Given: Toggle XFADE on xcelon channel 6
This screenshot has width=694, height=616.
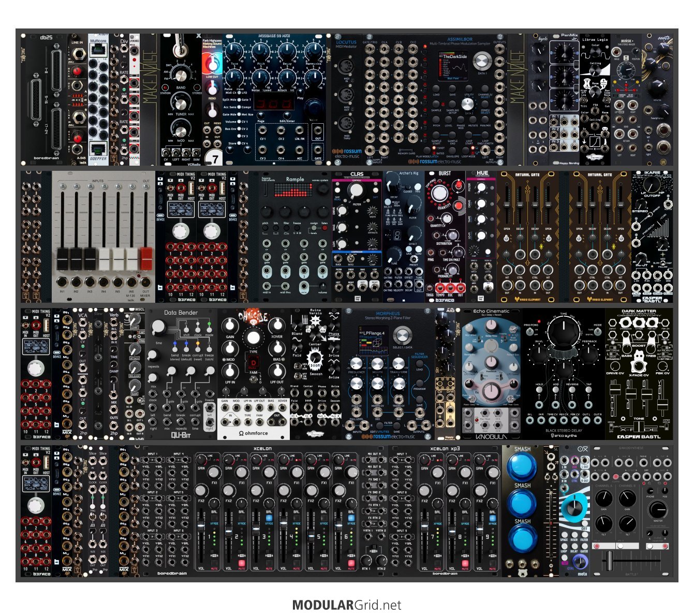Looking at the screenshot, I should pos(351,518).
